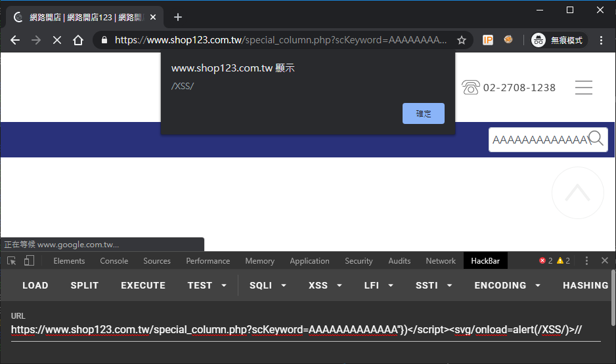Viewport: 616px width, 364px height.
Task: Expand the TEST dropdown
Action: 207,285
